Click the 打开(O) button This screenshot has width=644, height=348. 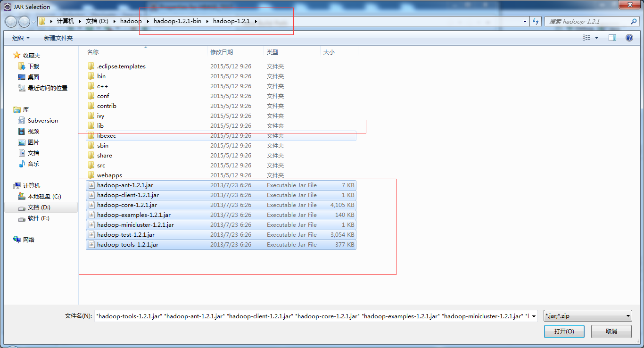click(564, 331)
